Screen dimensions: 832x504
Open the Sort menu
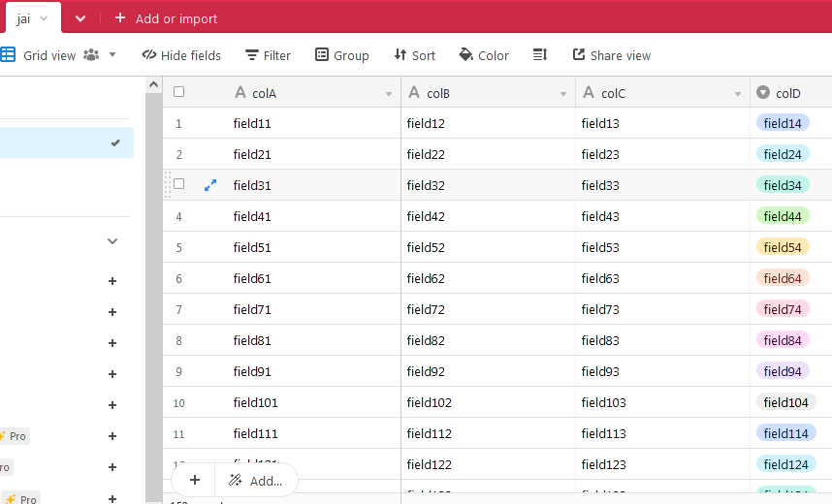coord(414,55)
